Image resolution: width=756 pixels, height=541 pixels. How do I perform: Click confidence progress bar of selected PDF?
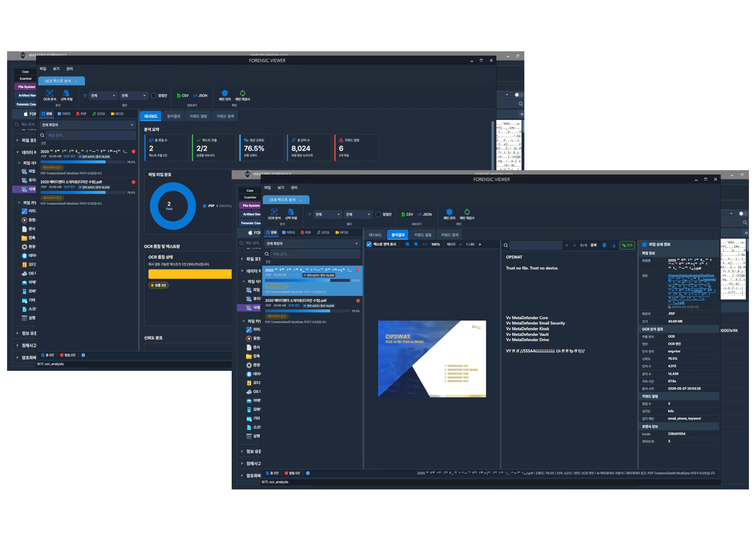[x=307, y=280]
